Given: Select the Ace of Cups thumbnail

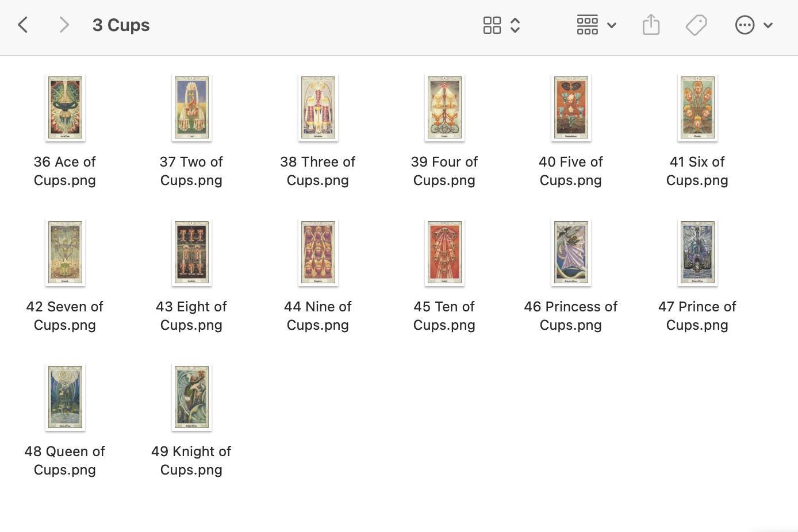Looking at the screenshot, I should pyautogui.click(x=65, y=108).
